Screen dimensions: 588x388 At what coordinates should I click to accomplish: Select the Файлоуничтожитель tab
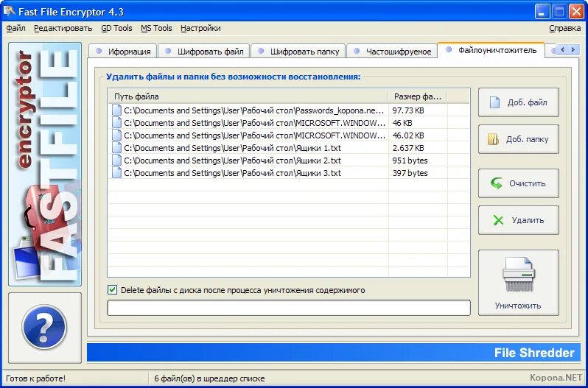[x=491, y=50]
